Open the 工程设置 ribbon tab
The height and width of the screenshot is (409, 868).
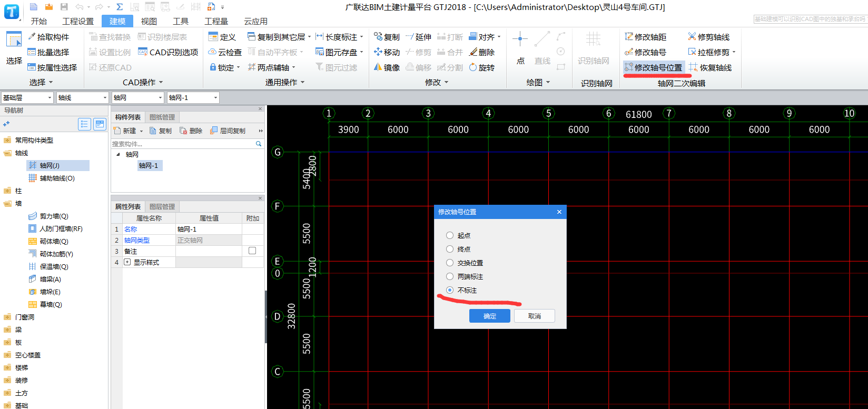(78, 21)
